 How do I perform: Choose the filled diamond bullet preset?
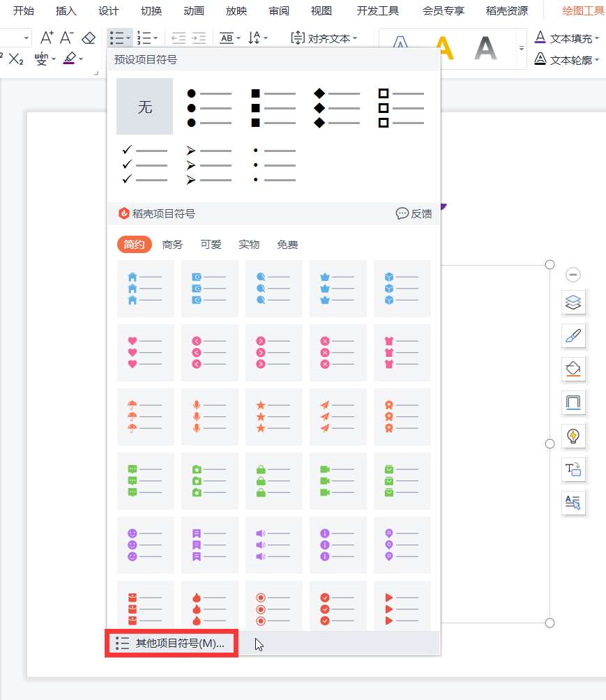point(337,107)
